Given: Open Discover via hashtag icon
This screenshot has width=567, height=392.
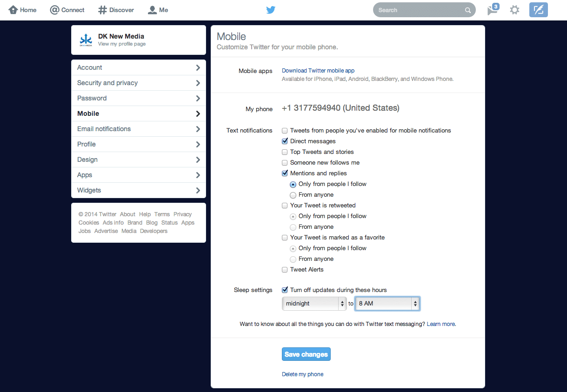Looking at the screenshot, I should tap(103, 10).
